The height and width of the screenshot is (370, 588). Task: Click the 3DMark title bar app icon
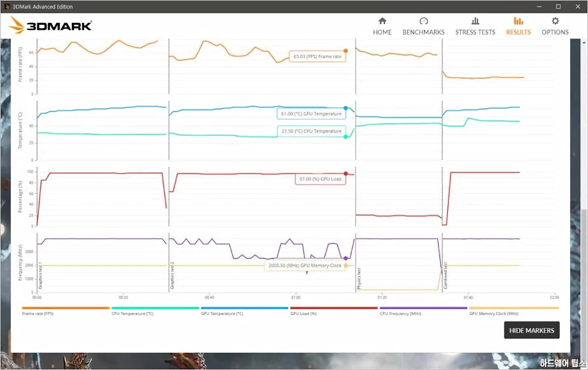(x=7, y=6)
